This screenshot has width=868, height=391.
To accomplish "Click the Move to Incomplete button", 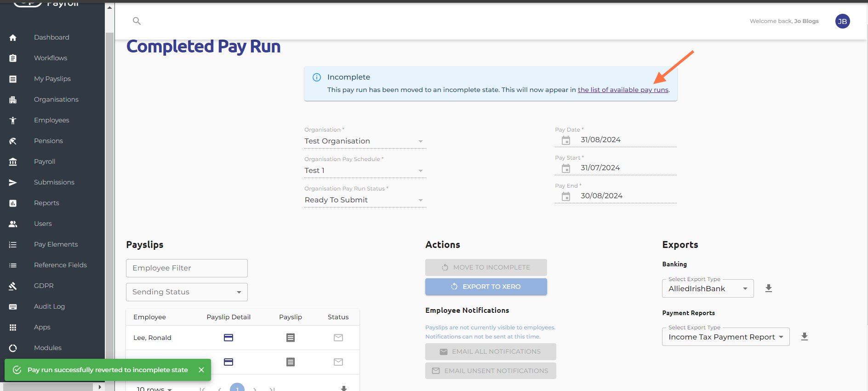I will 486,267.
